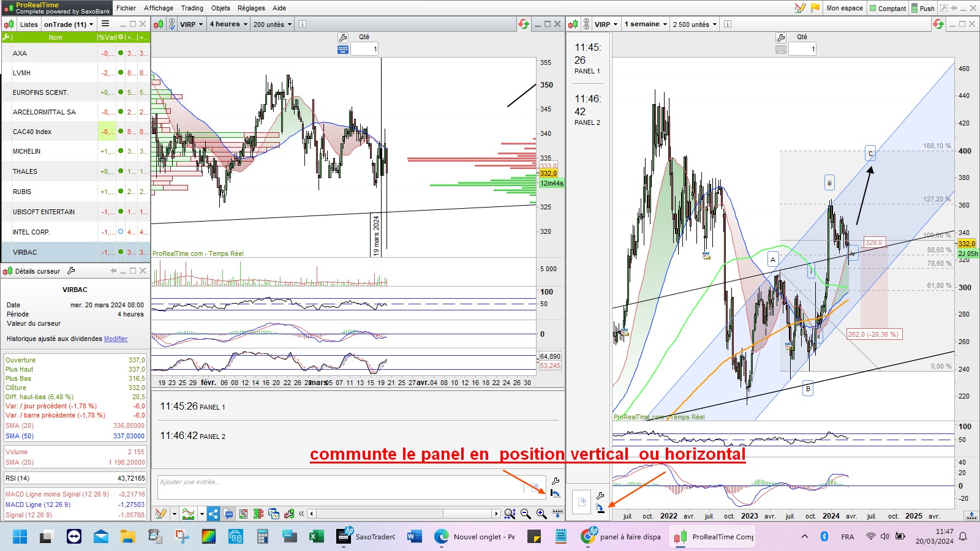Open trading settings wrench above Qté on weekly chart
980x551 pixels.
[781, 38]
